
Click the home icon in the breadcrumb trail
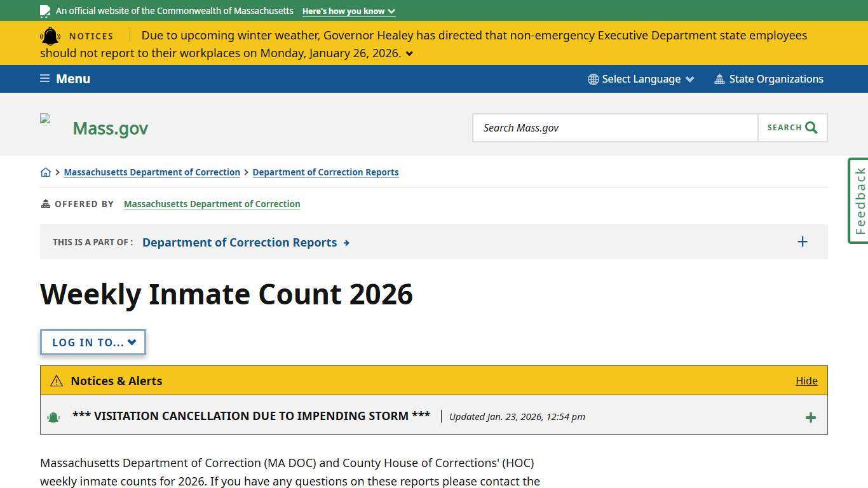click(x=46, y=172)
